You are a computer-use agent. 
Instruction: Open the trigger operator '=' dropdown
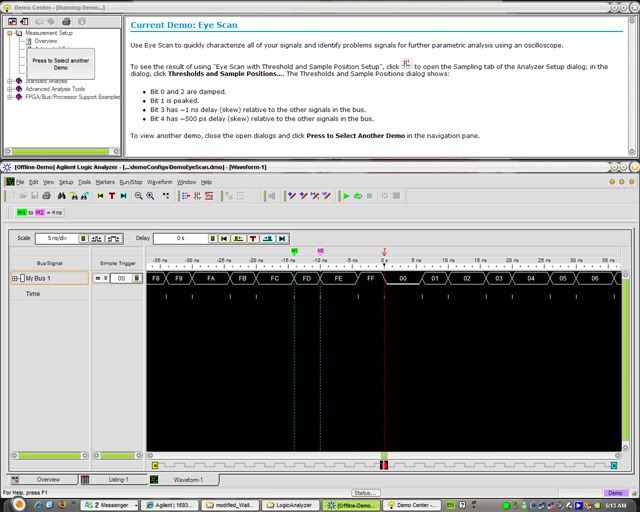coord(101,278)
